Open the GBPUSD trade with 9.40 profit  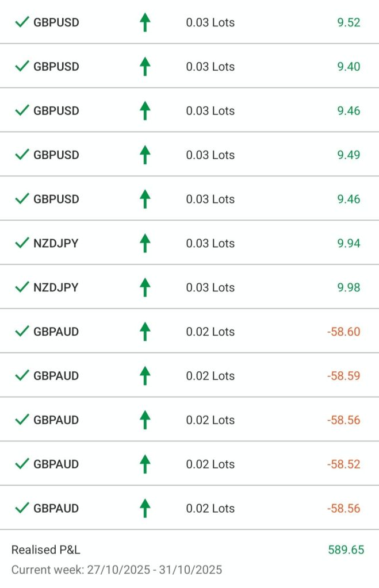coord(56,67)
